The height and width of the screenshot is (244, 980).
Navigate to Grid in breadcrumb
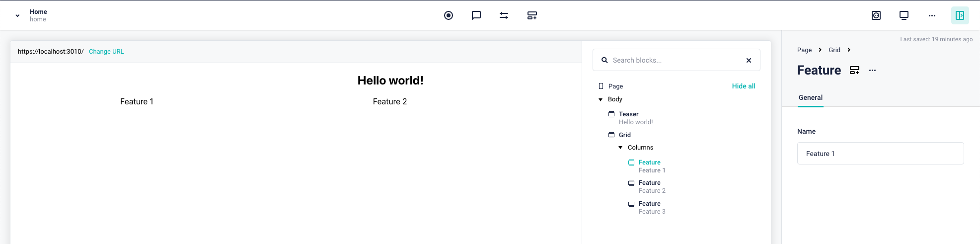click(x=834, y=50)
